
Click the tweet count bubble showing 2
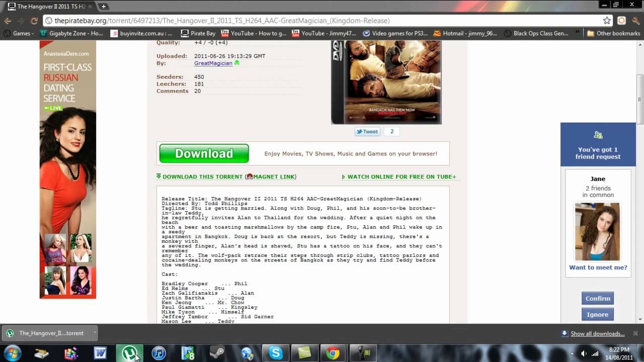pyautogui.click(x=391, y=132)
